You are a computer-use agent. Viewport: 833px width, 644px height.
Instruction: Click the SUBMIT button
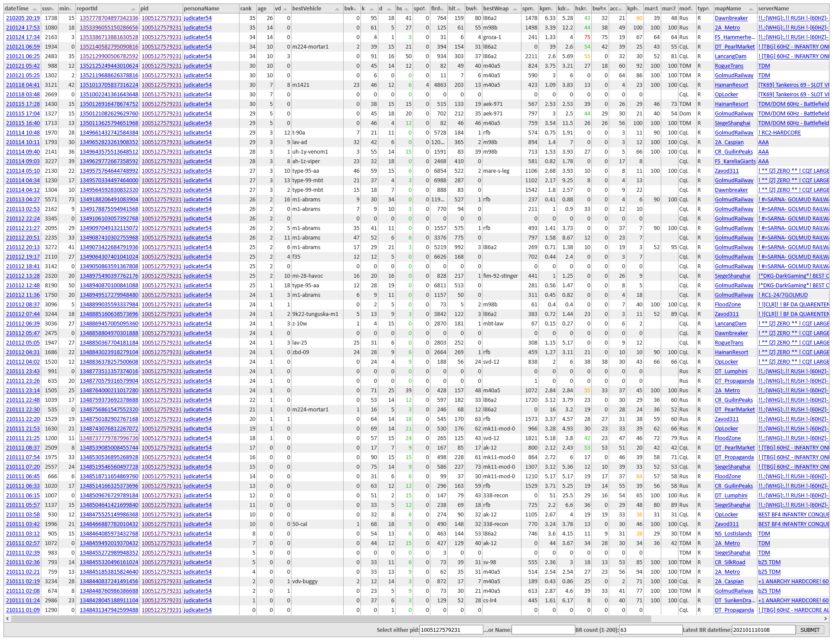coord(810,630)
